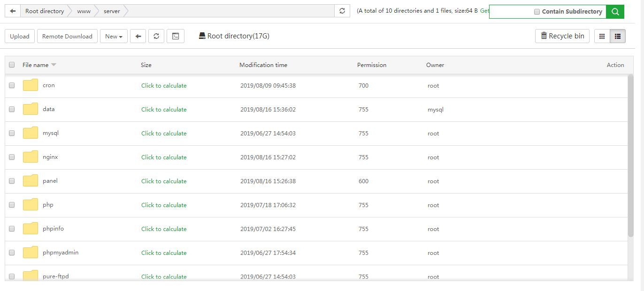Expand the New dropdown menu
Screen dimensions: 644x291
coord(114,36)
